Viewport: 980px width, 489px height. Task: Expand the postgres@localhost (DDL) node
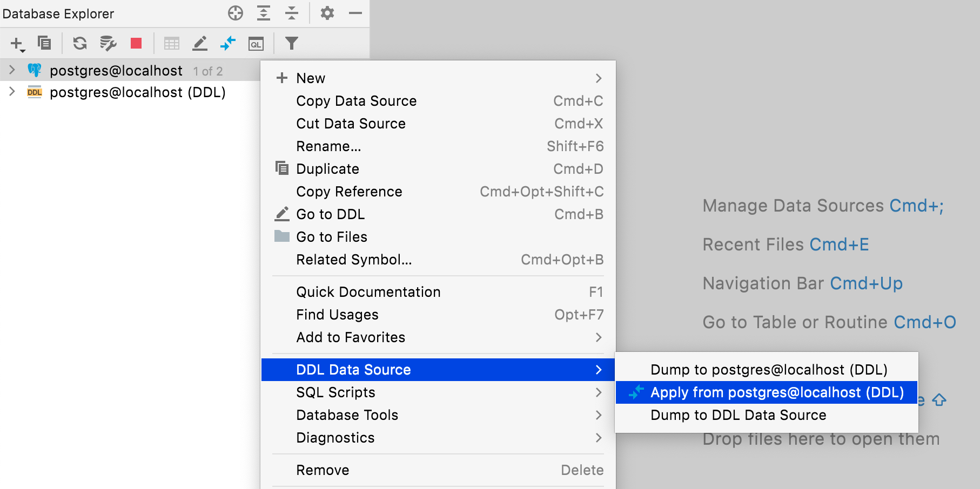12,92
